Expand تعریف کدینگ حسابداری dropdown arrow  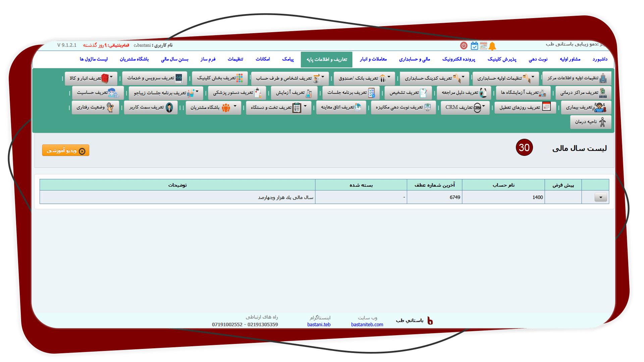[463, 77]
